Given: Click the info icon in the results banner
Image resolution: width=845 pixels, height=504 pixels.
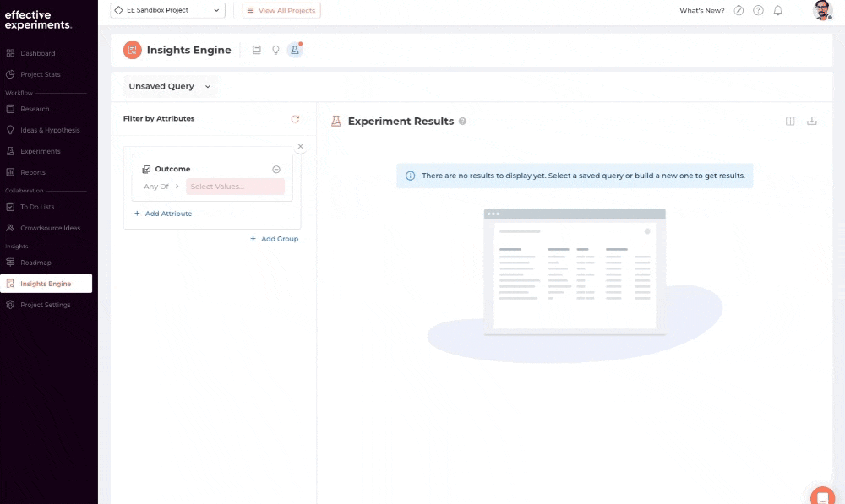Looking at the screenshot, I should coord(410,176).
